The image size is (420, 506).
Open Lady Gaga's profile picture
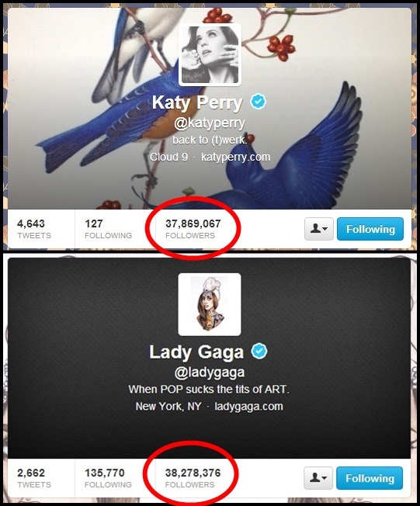coord(210,304)
